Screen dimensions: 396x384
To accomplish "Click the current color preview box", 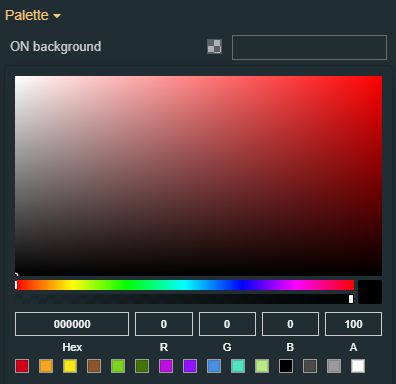I will [370, 292].
